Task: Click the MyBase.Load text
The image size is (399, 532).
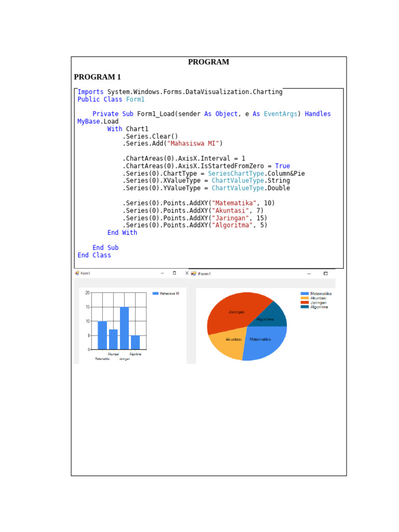Action: 98,122
